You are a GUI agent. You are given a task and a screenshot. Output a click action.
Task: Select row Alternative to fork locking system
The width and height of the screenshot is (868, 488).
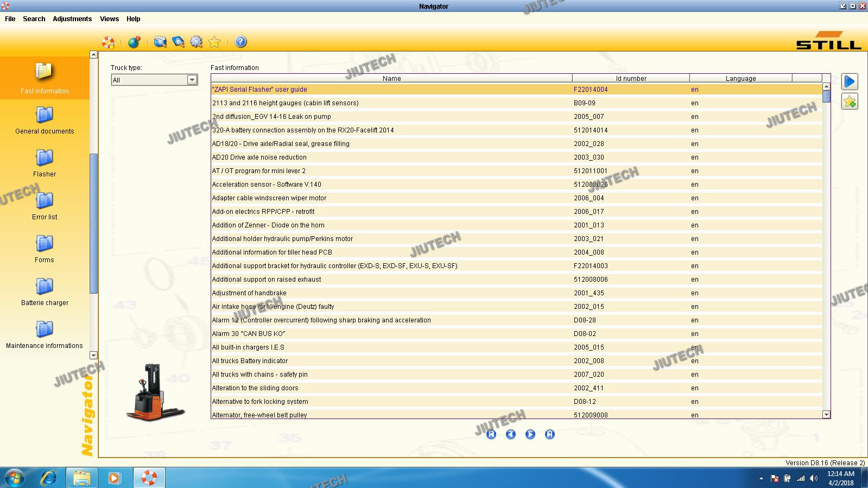(x=517, y=402)
